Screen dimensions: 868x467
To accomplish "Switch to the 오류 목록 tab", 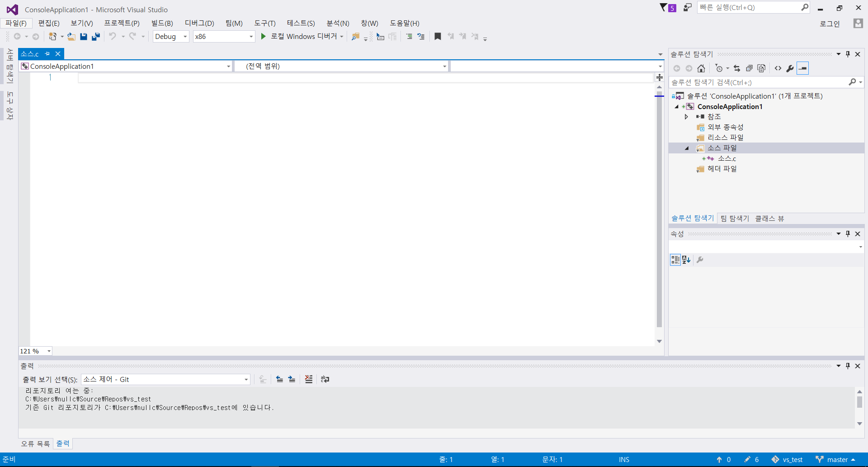I will (x=35, y=444).
